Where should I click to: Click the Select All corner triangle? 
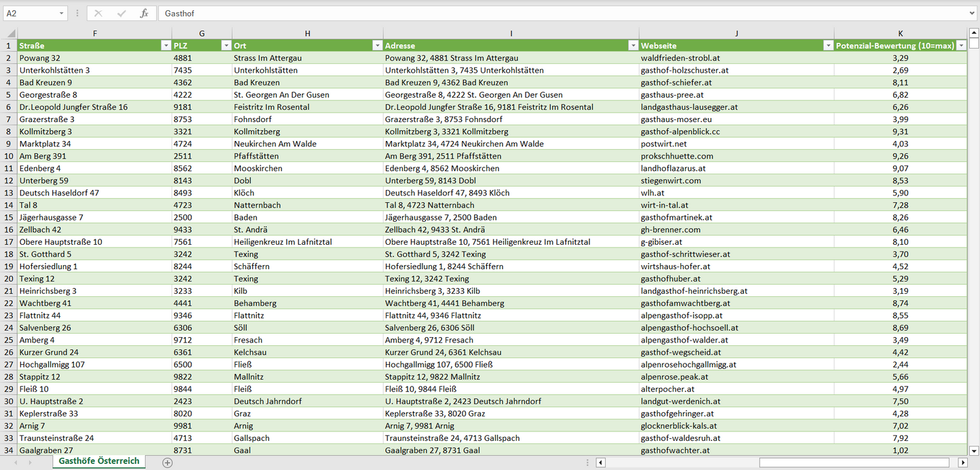[x=9, y=33]
